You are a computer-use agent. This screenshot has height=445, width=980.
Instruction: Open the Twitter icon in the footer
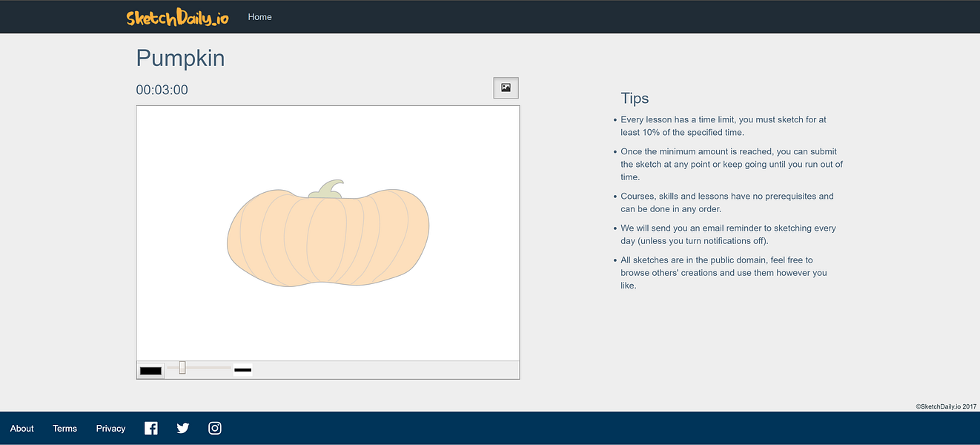pyautogui.click(x=182, y=428)
